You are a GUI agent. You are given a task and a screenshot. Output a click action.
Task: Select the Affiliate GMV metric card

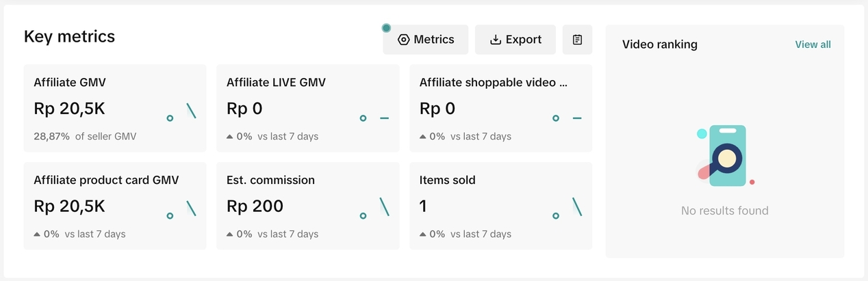pos(114,108)
